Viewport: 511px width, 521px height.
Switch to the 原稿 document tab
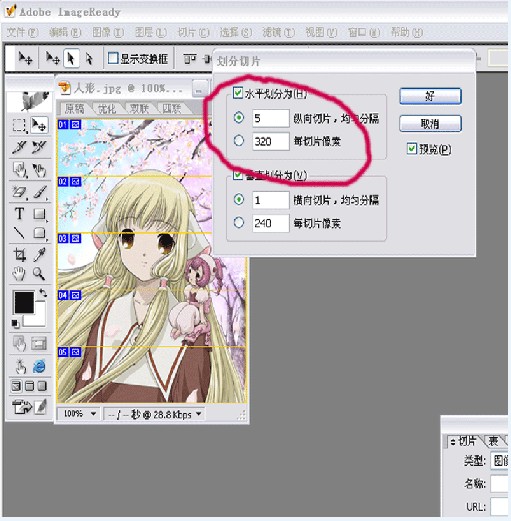(74, 109)
